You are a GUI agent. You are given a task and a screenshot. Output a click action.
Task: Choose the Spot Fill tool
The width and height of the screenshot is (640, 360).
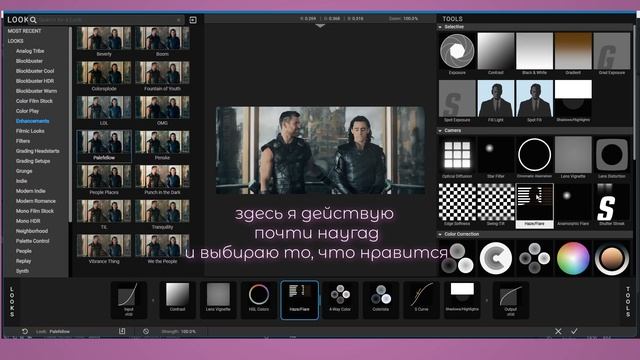534,101
